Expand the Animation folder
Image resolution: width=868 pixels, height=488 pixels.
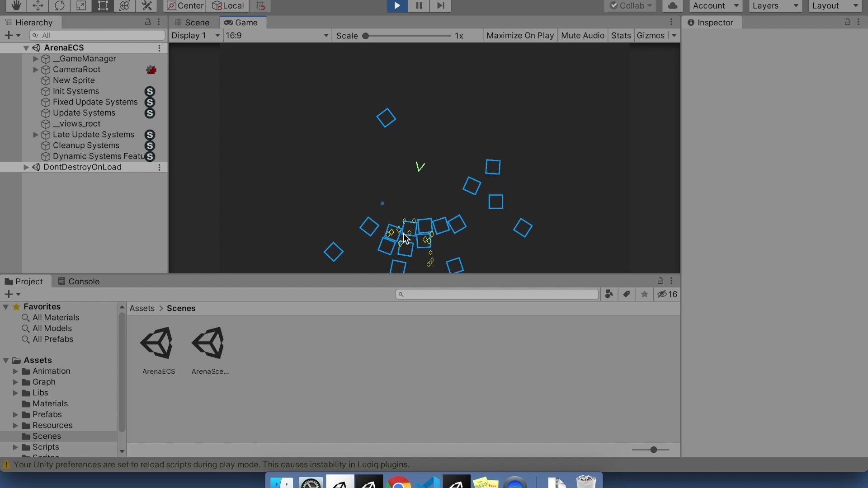pyautogui.click(x=15, y=371)
